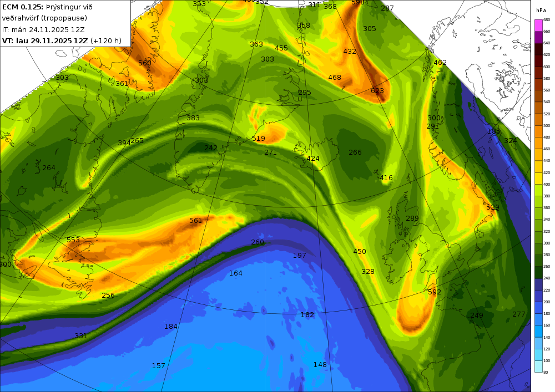Click the map value '265'

tap(137, 141)
